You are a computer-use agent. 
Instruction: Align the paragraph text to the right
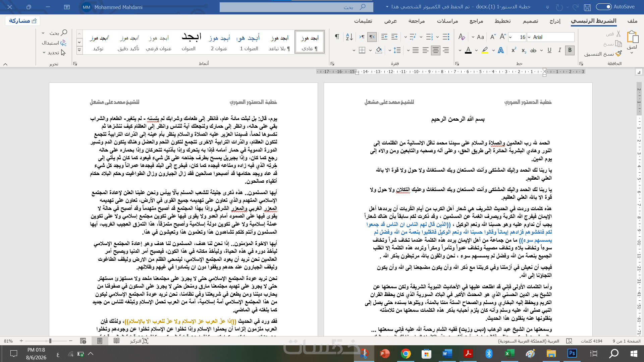coord(446,50)
